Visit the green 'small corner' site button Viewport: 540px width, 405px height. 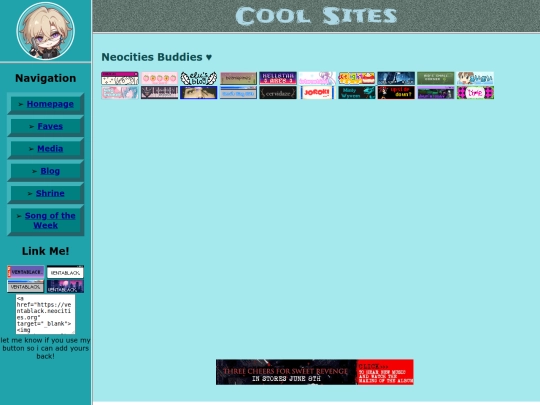pos(436,78)
